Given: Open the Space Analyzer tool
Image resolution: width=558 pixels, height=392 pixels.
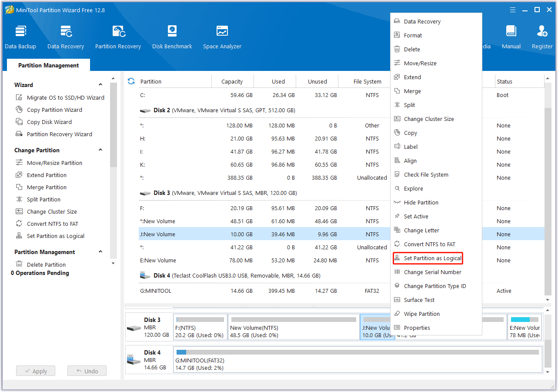Looking at the screenshot, I should tap(222, 36).
